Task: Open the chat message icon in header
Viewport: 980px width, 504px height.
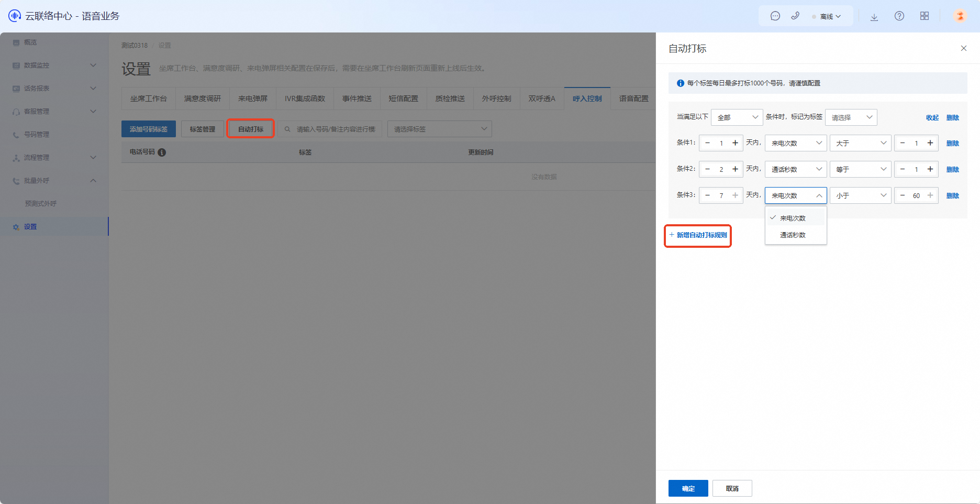Action: pyautogui.click(x=775, y=16)
